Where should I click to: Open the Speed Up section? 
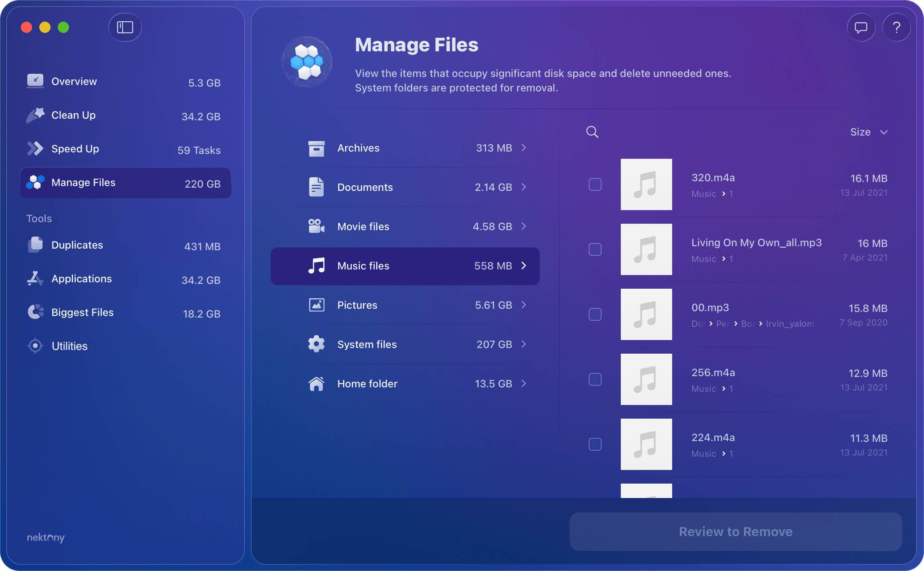pos(75,149)
